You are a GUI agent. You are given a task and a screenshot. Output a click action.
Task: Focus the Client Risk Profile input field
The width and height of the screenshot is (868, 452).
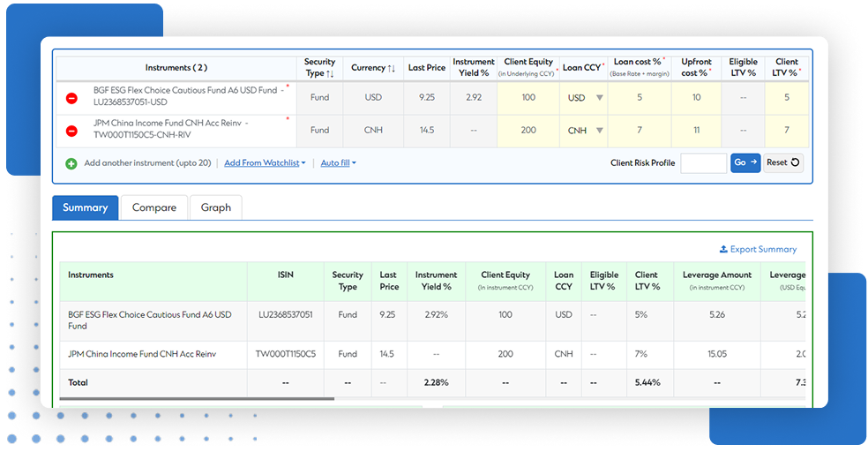[703, 163]
